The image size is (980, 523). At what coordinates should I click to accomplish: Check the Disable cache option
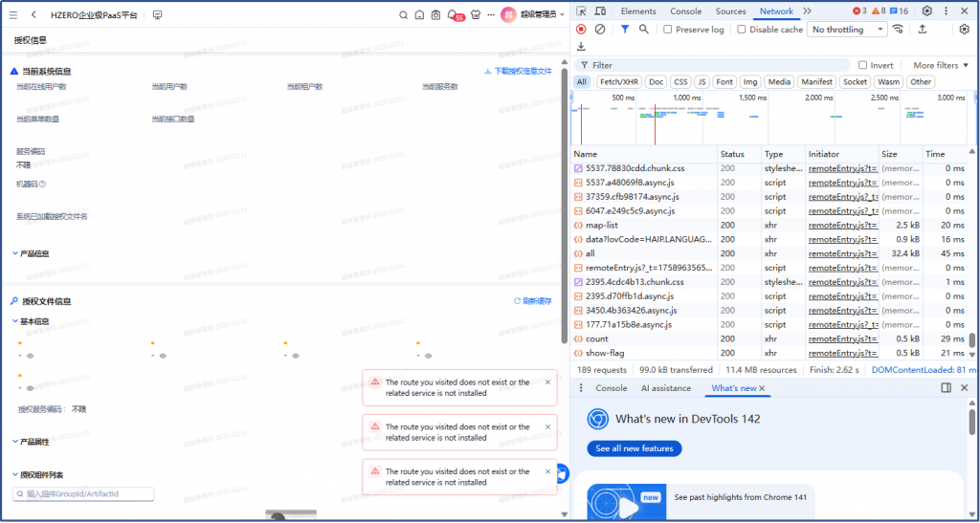click(742, 30)
